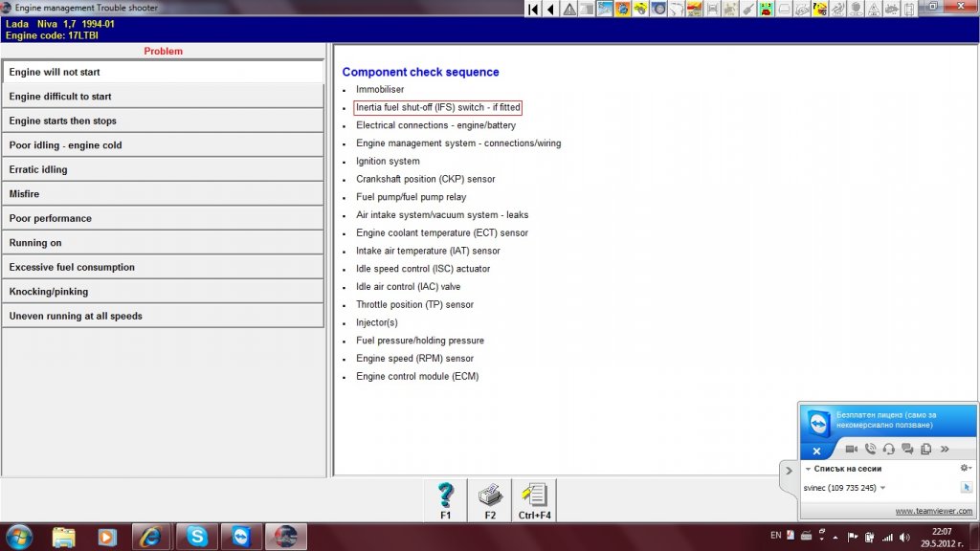The width and height of the screenshot is (980, 551).
Task: Click the orange clock repair-times icon
Action: pos(622,9)
